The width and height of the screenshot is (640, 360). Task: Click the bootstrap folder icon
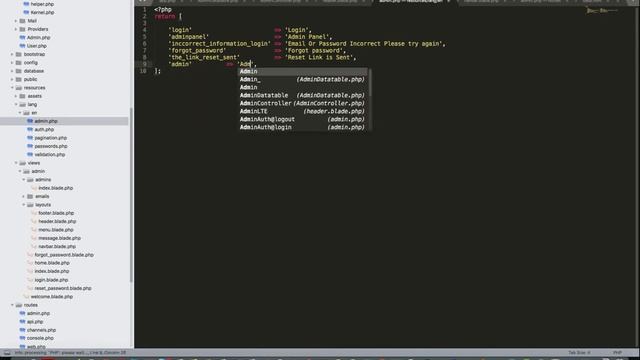coord(18,54)
